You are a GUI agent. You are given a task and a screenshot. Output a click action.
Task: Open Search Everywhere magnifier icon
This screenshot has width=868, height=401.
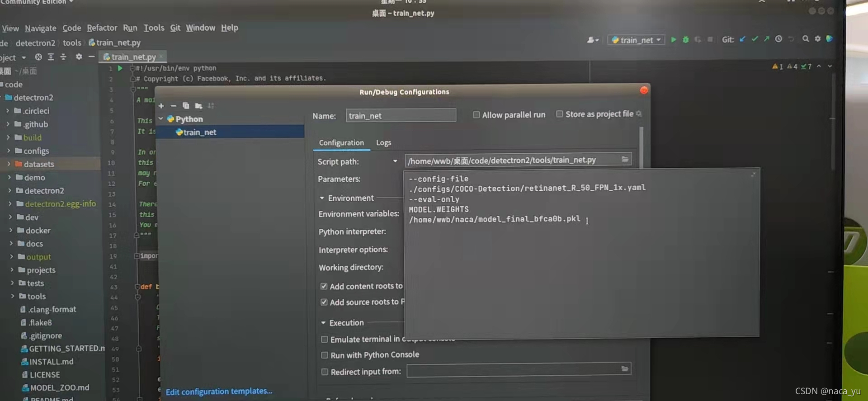click(x=806, y=39)
